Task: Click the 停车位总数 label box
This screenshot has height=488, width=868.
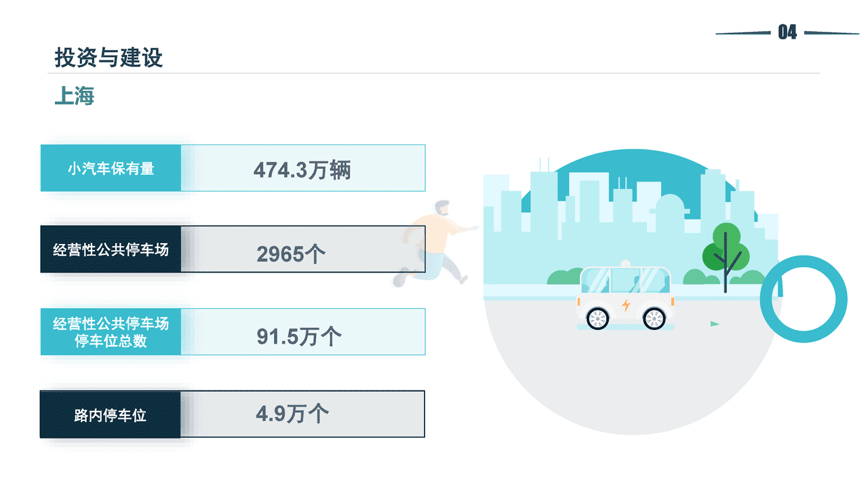Action: pyautogui.click(x=111, y=332)
